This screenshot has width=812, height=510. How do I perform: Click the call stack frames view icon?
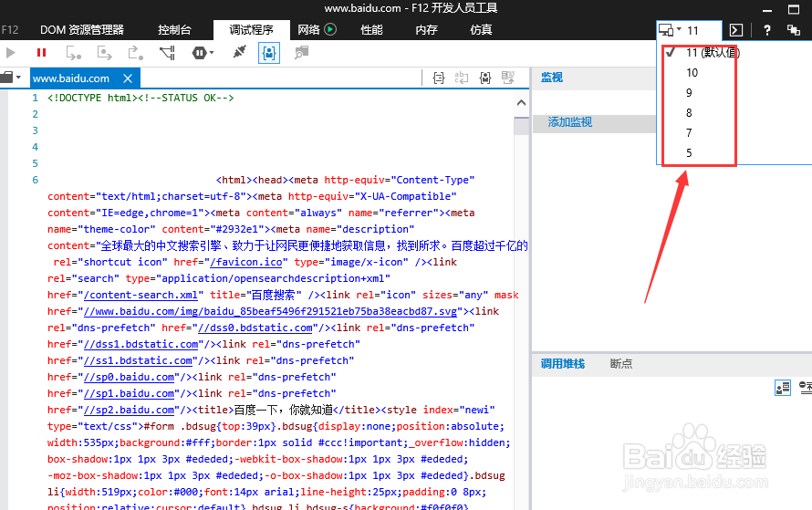783,387
